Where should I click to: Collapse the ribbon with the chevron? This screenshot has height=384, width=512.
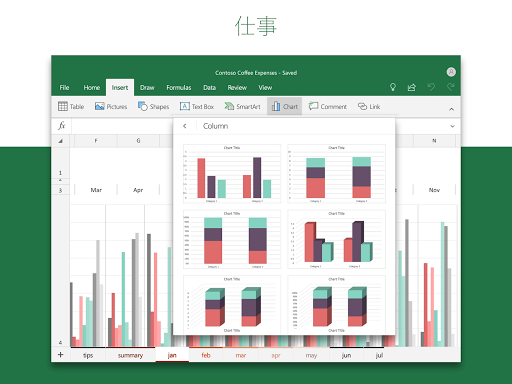click(x=451, y=109)
